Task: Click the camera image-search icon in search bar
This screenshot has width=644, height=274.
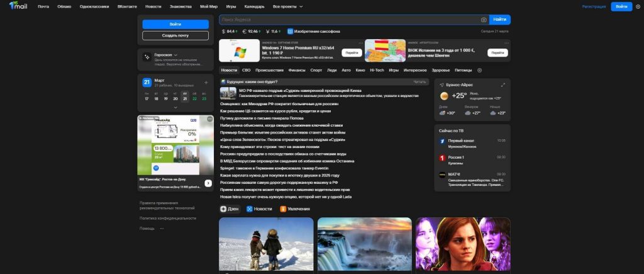Action: click(484, 20)
